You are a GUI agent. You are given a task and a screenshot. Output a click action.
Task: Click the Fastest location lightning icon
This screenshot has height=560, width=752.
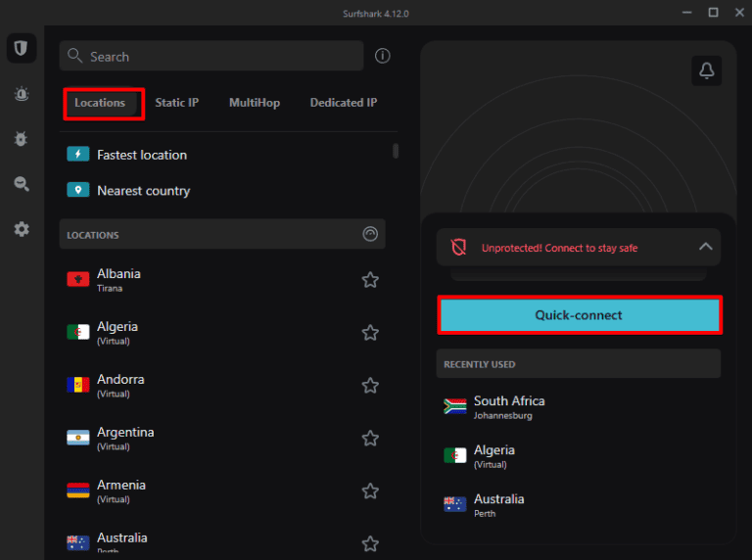[x=77, y=155]
